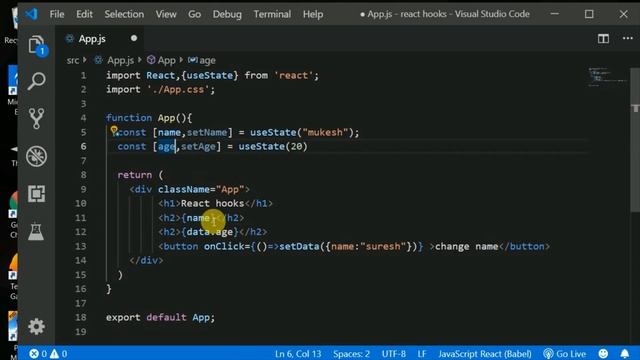Click Ln 6, Col 13 cursor position
The width and height of the screenshot is (640, 360).
[x=298, y=353]
